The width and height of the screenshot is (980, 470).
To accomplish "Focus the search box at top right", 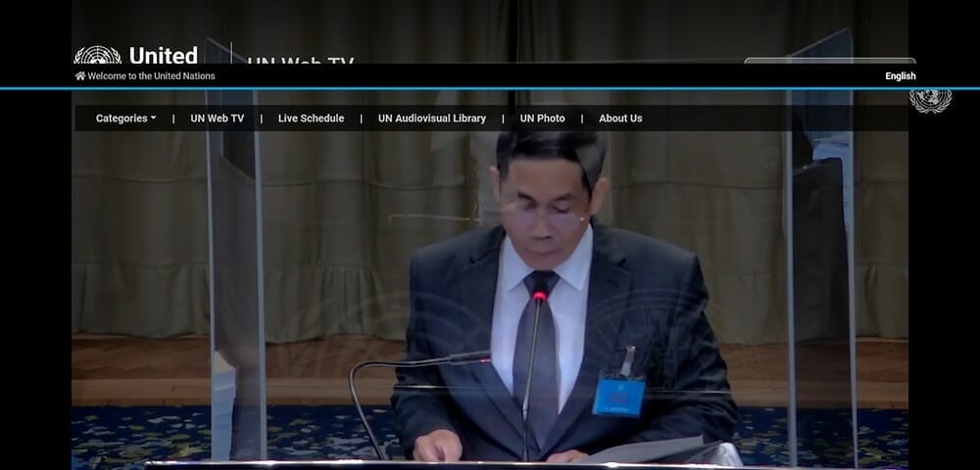I will (829, 61).
